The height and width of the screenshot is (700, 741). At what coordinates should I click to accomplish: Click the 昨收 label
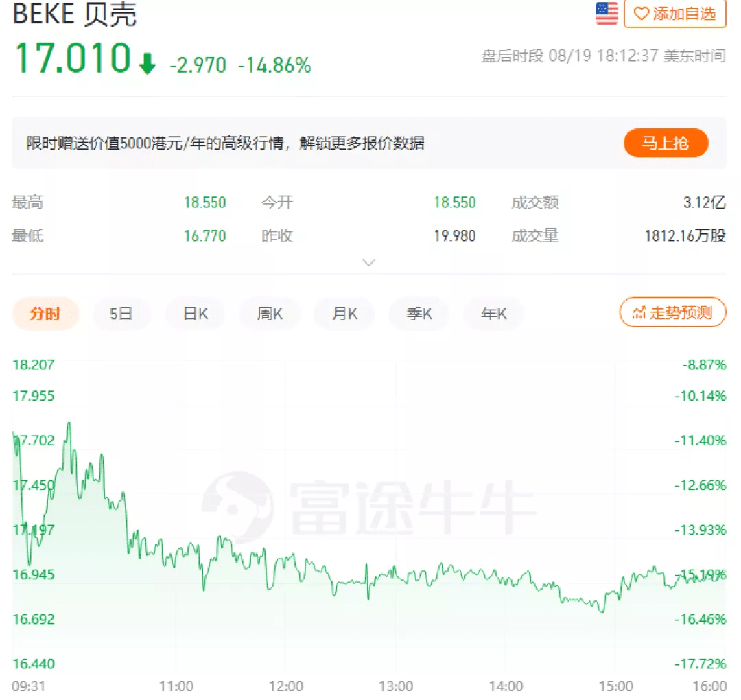coord(277,235)
